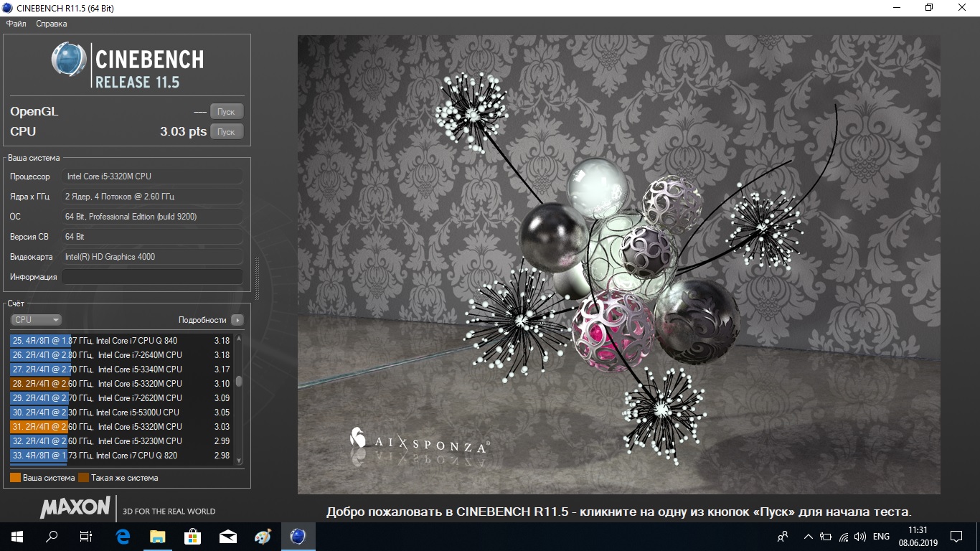Click the Cinebench title bar icon

point(9,8)
